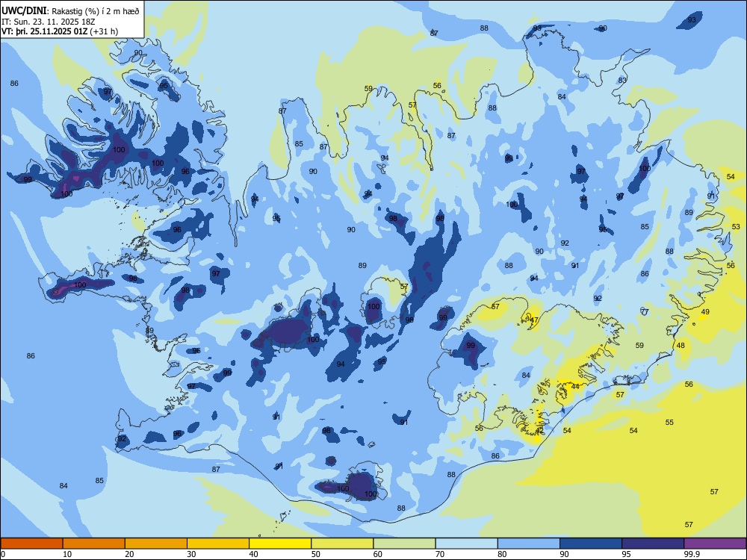Click the purple 99.9 legend swatch
Screen dimensions: 747x560
click(715, 544)
